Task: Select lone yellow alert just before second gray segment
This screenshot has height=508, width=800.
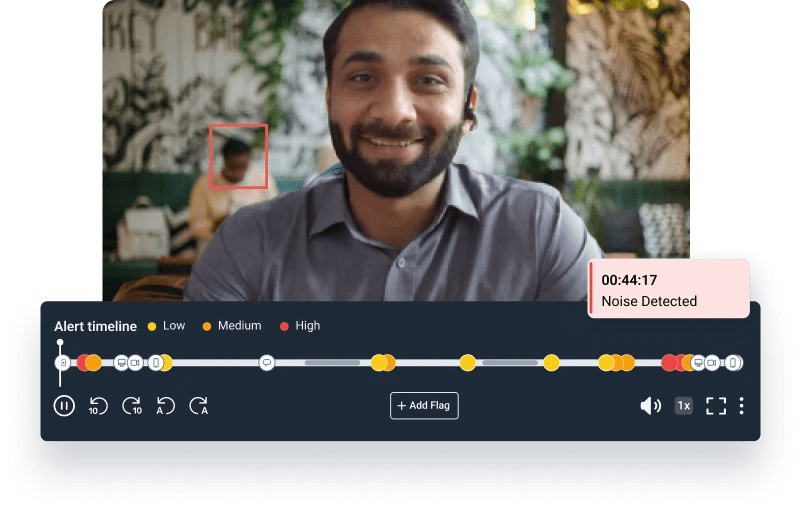Action: click(467, 363)
